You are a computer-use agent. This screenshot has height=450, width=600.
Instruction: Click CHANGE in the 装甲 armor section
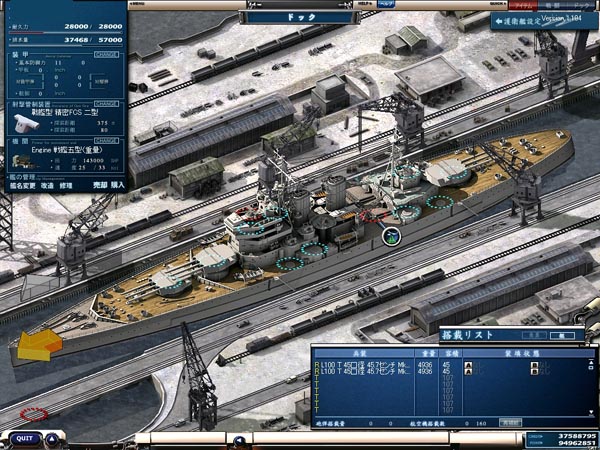(x=106, y=55)
